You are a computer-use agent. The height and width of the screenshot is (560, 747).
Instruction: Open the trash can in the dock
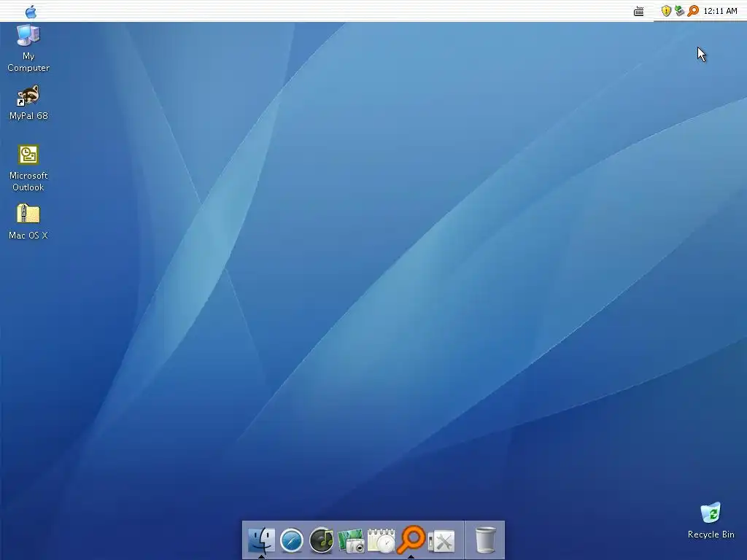(x=485, y=540)
